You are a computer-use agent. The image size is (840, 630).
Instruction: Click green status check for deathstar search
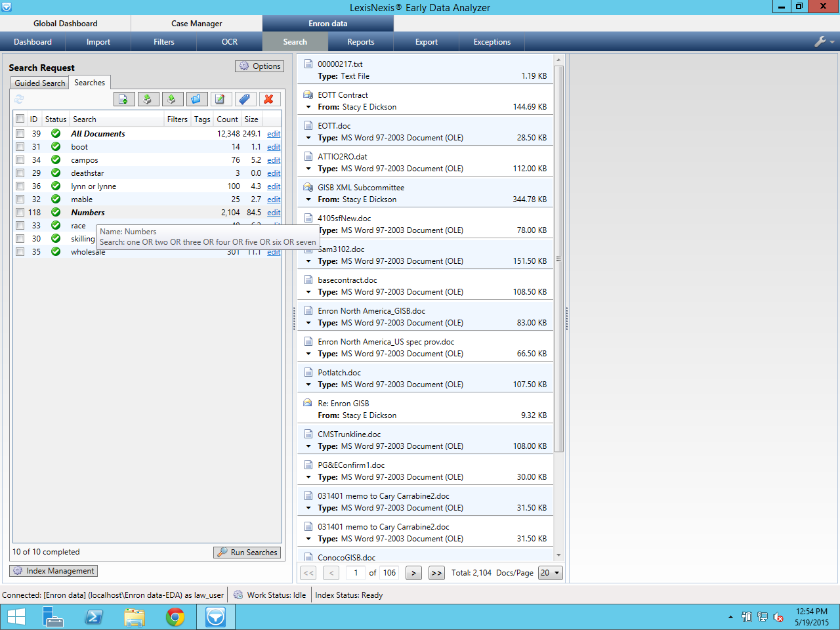coord(56,173)
